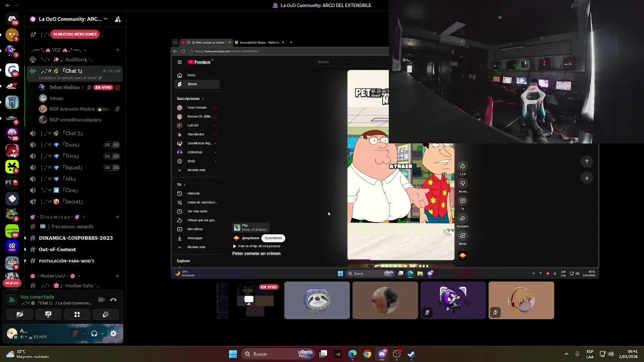Join the Duos voice channel
644x362 pixels.
[75, 145]
